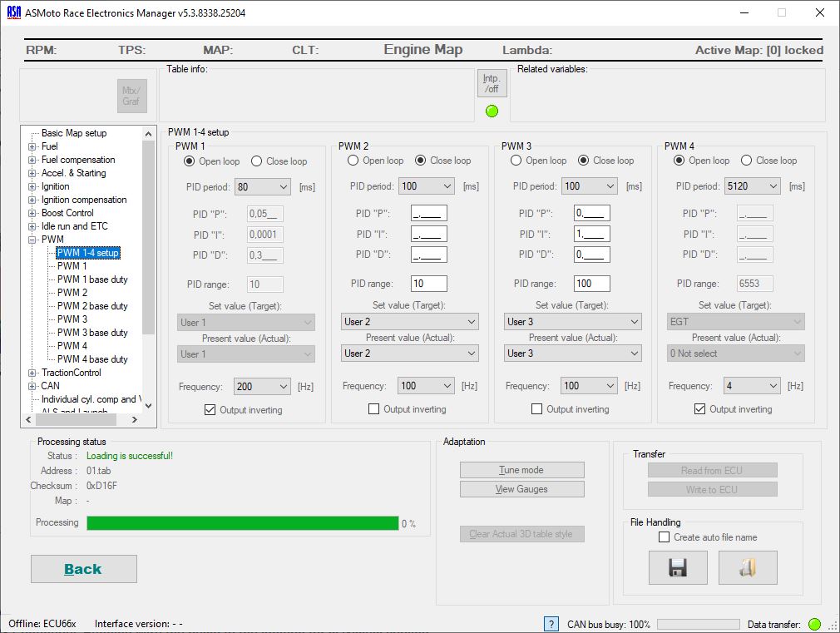Check Create auto file name
840x633 pixels.
pyautogui.click(x=664, y=537)
